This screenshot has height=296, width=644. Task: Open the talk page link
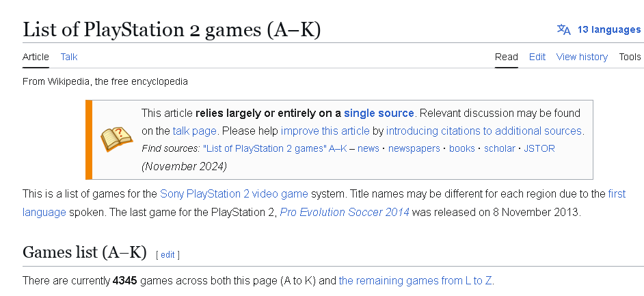pos(194,131)
